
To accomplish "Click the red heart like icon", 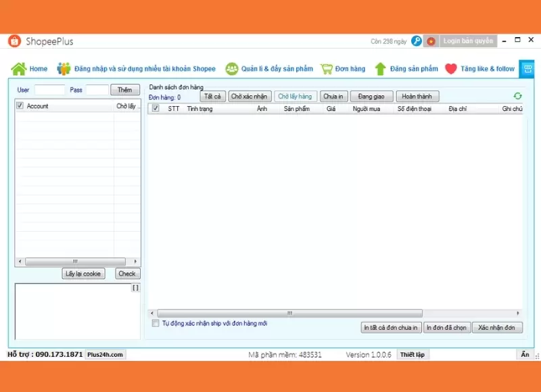I will click(x=451, y=69).
